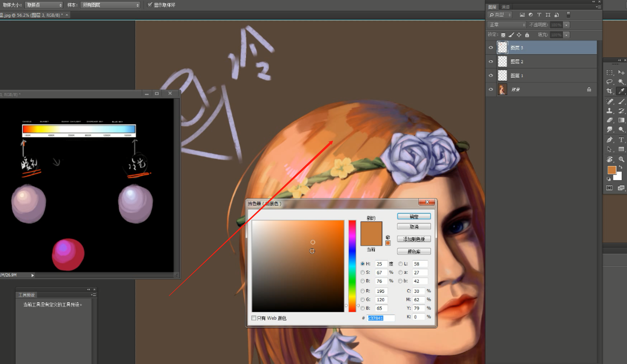Click the 添加到色板 button
This screenshot has height=364, width=627.
[414, 239]
